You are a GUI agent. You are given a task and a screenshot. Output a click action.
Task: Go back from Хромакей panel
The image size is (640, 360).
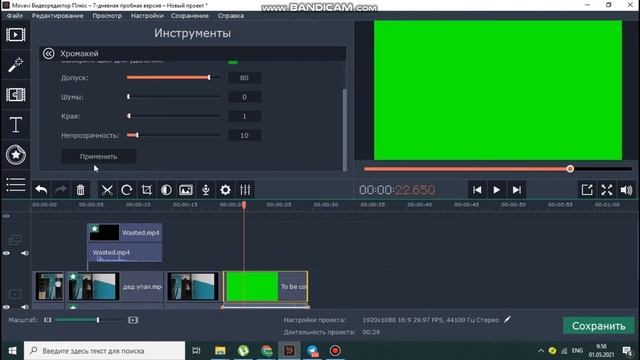[49, 53]
